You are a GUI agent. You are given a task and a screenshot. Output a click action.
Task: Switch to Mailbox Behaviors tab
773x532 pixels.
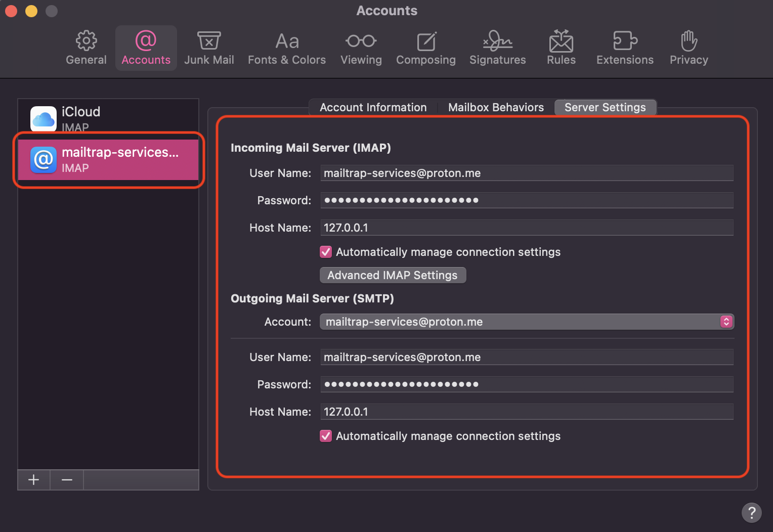pyautogui.click(x=496, y=107)
